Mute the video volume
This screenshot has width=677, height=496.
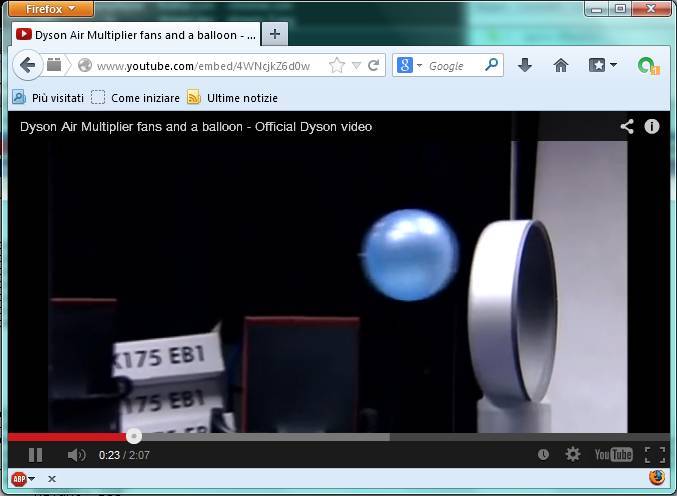[76, 455]
